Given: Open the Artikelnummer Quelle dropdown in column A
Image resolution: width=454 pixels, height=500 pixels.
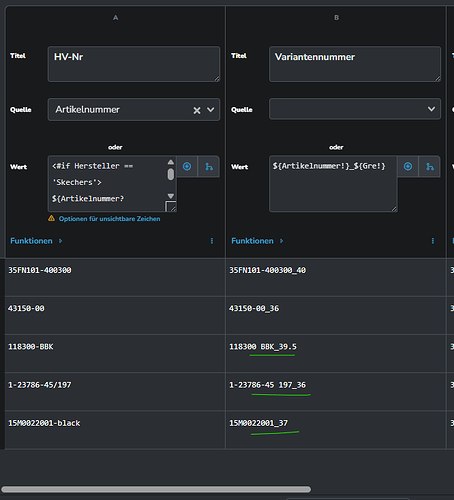Looking at the screenshot, I should pyautogui.click(x=134, y=109).
